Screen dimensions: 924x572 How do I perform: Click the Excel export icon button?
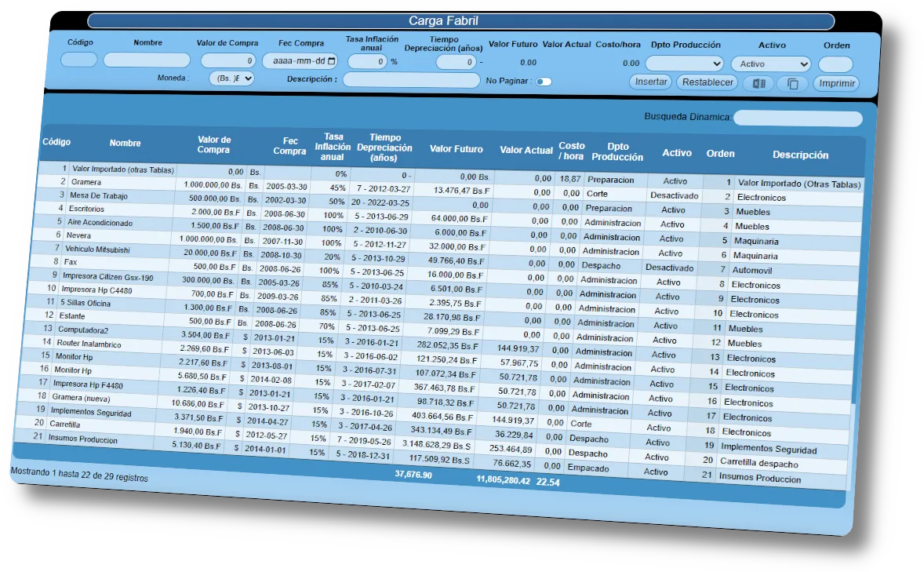[x=758, y=83]
